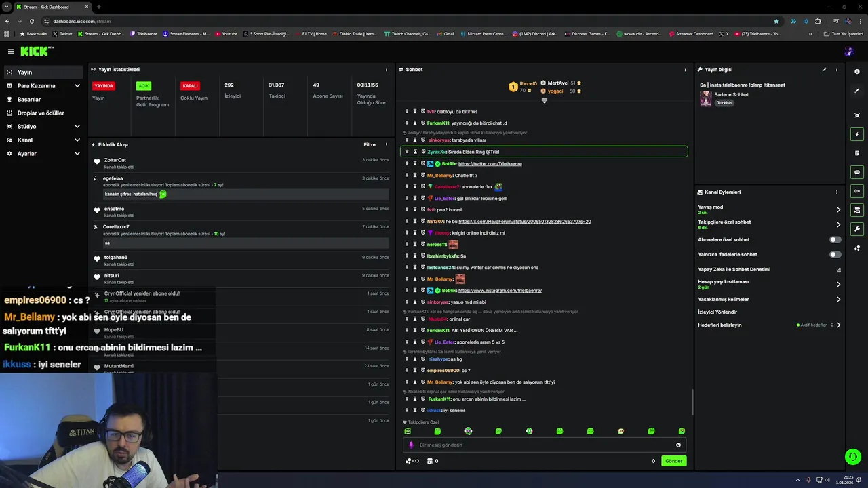
Task: Open Yavaş mod settings chevron
Action: tap(838, 209)
